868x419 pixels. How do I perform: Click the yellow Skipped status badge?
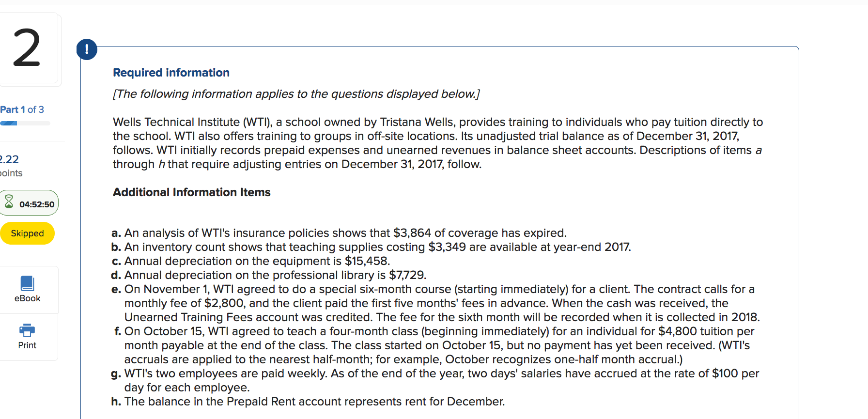click(x=27, y=233)
